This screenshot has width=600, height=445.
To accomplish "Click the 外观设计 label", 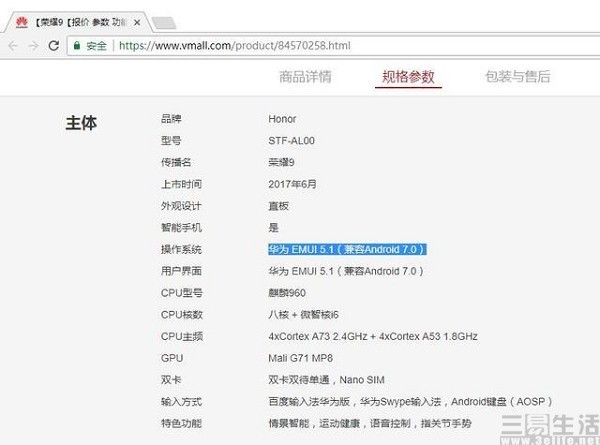I will [x=181, y=206].
